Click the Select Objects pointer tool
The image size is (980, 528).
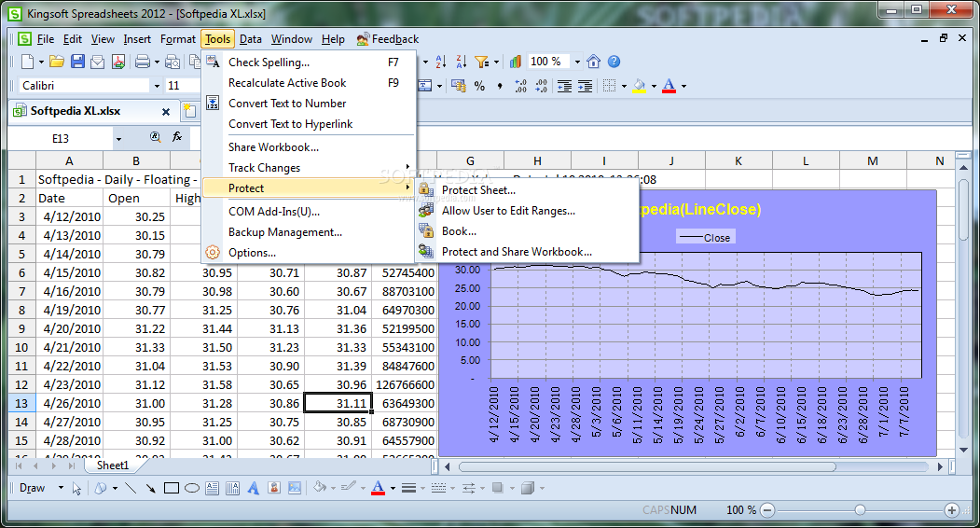coord(76,488)
